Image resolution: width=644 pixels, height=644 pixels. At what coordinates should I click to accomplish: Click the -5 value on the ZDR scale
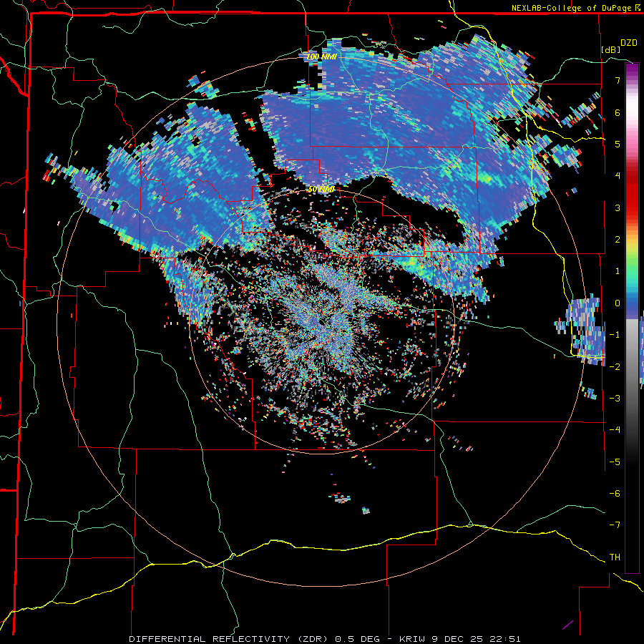[615, 462]
